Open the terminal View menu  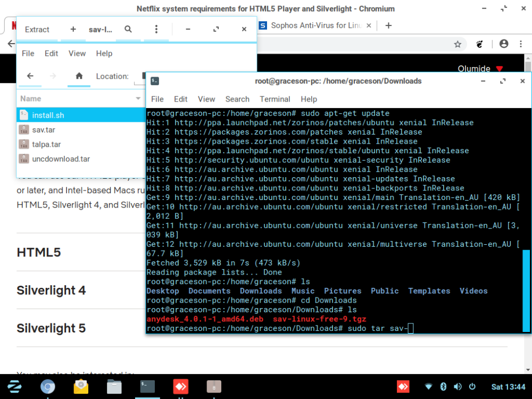click(206, 99)
